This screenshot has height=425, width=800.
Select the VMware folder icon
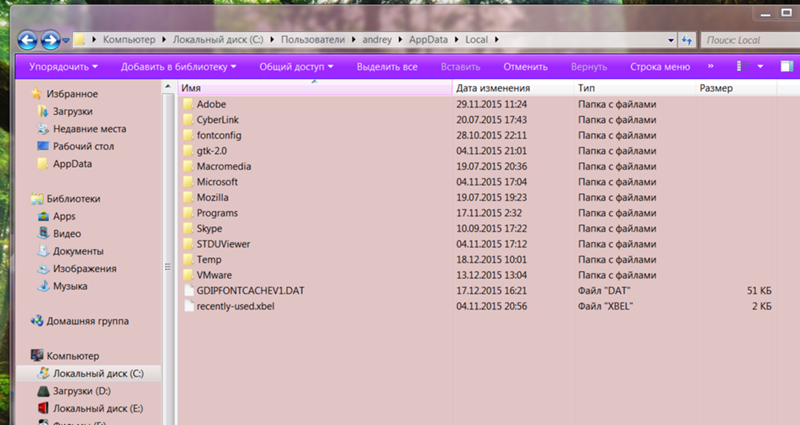[188, 275]
